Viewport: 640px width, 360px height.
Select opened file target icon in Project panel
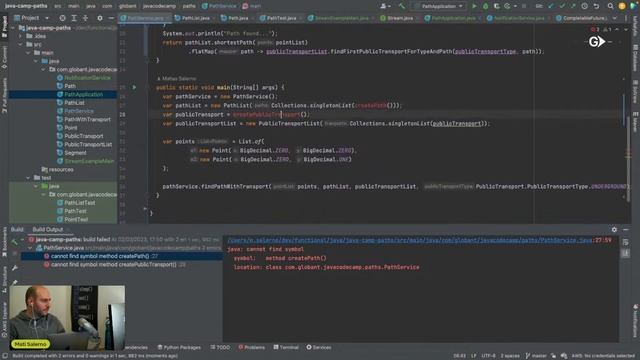[x=62, y=18]
